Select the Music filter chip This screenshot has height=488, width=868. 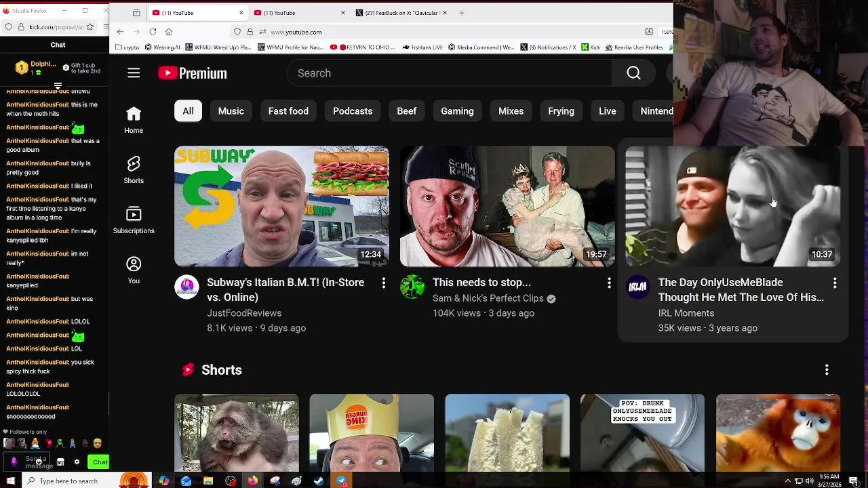coord(231,111)
